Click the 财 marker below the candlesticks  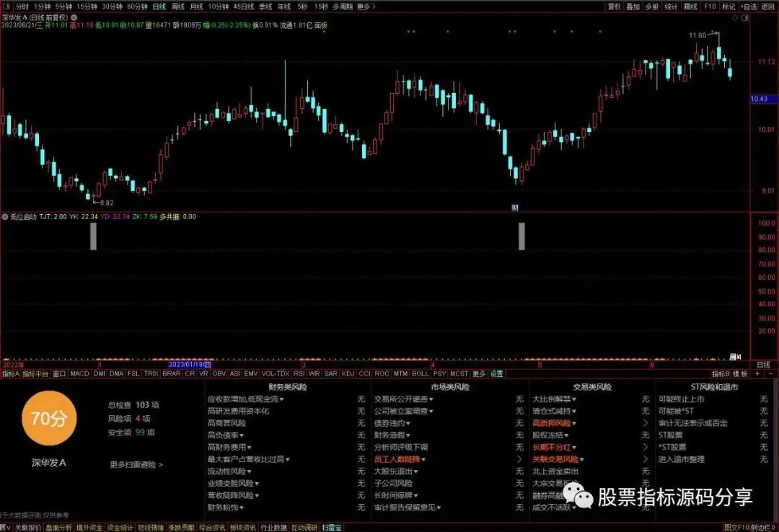pyautogui.click(x=515, y=208)
